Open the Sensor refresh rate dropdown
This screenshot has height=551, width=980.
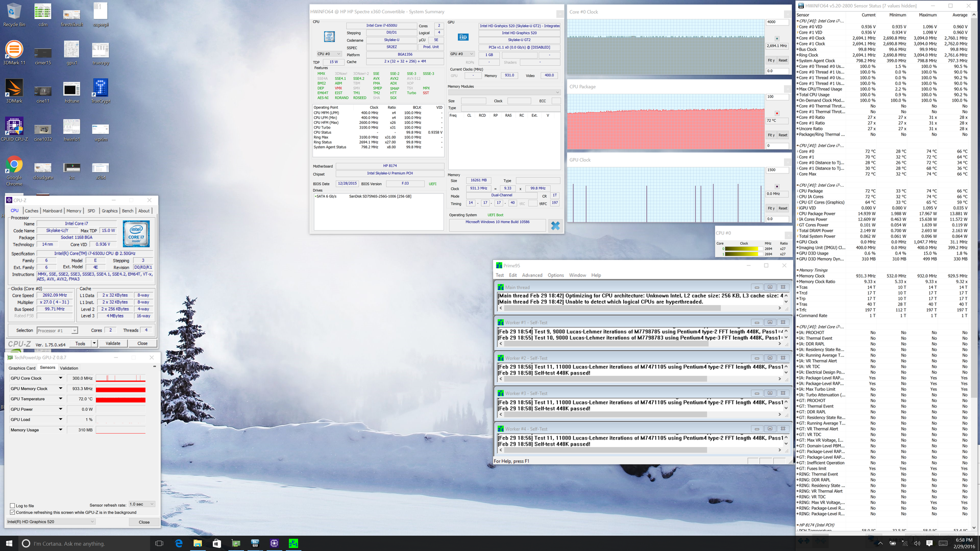click(x=141, y=504)
